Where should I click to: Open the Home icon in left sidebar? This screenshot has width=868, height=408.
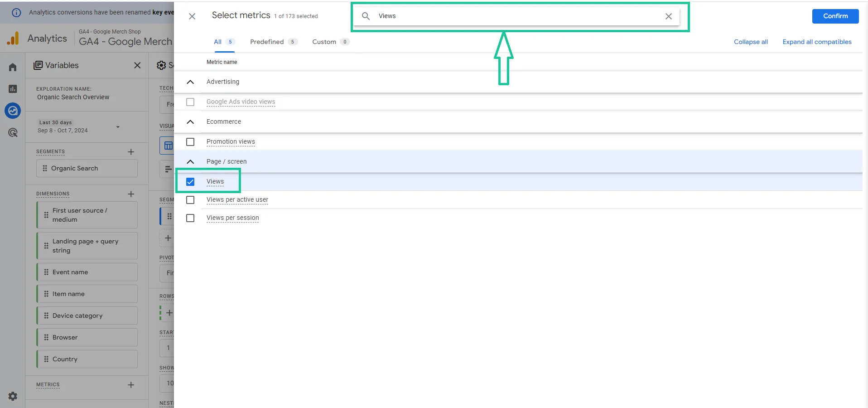coord(13,67)
